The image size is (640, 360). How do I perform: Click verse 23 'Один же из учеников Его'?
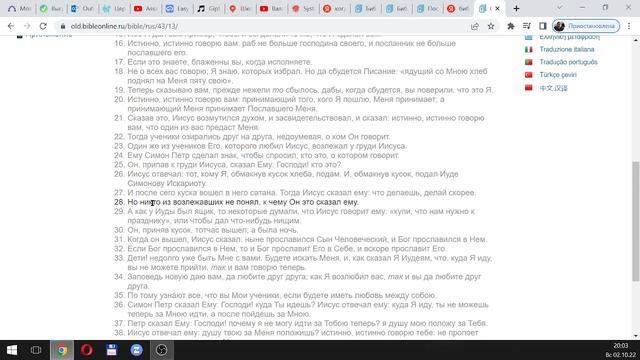[x=267, y=146]
